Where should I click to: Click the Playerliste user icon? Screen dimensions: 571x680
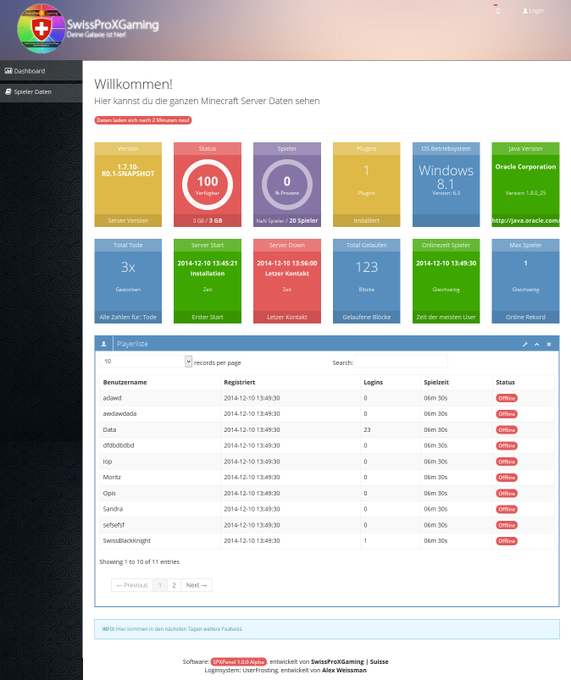(104, 344)
